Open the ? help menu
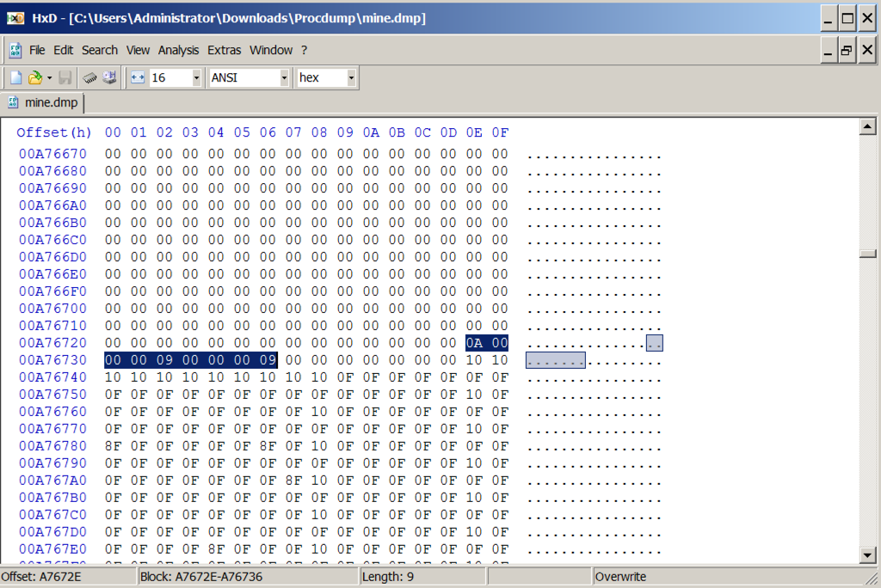Image resolution: width=881 pixels, height=588 pixels. pos(304,50)
